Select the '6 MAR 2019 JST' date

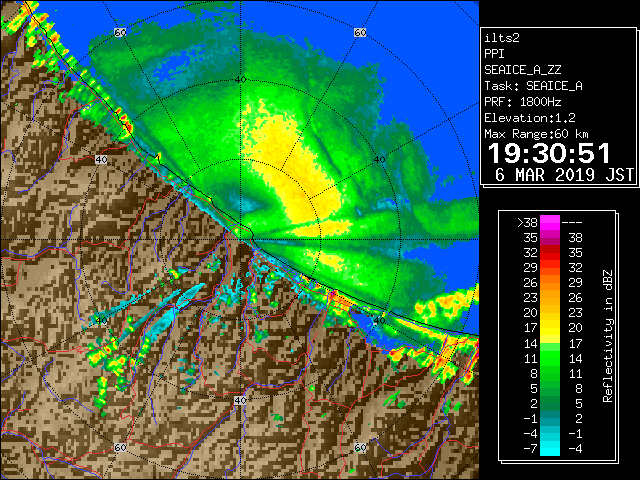point(564,175)
